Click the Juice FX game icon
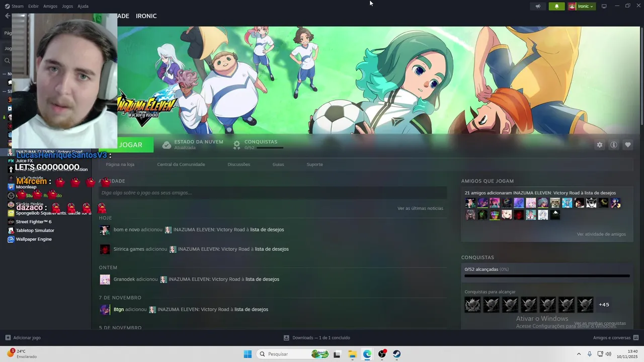The width and height of the screenshot is (644, 362). tap(11, 161)
